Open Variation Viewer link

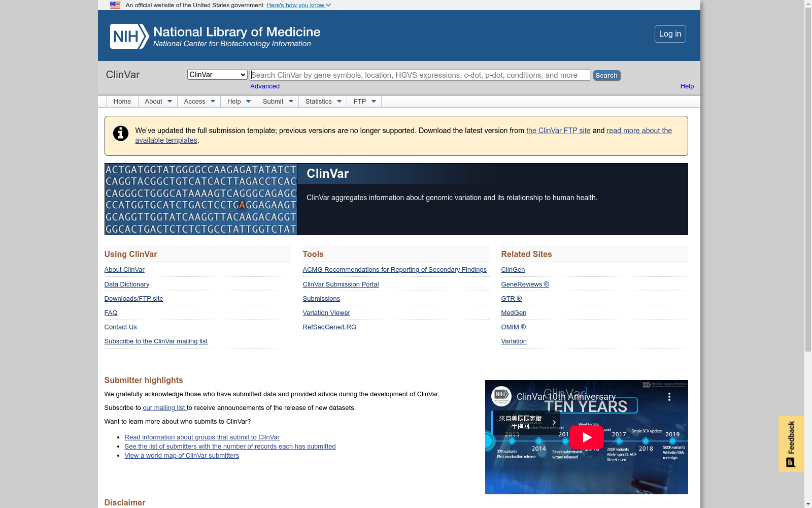[x=326, y=313]
